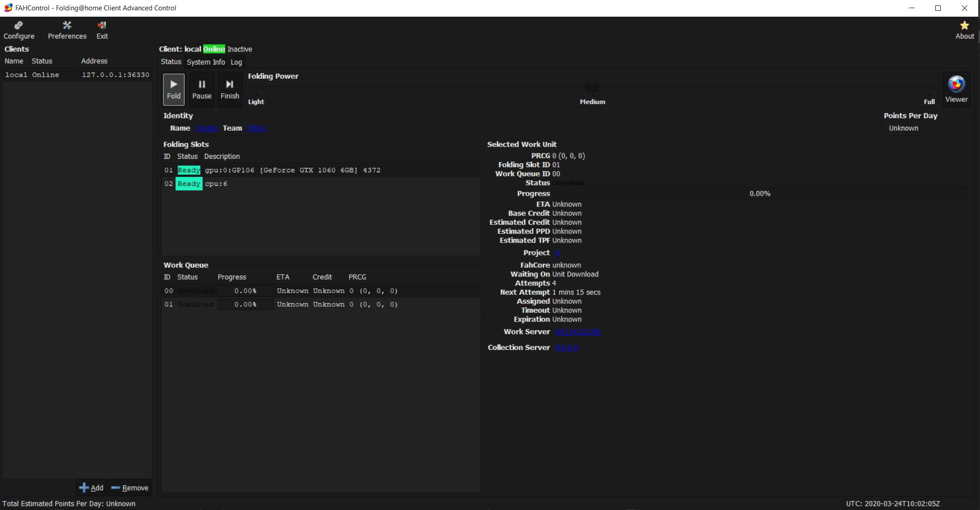Screen dimensions: 980x510
Task: Click the Folding Slots Status column header
Action: pos(187,156)
